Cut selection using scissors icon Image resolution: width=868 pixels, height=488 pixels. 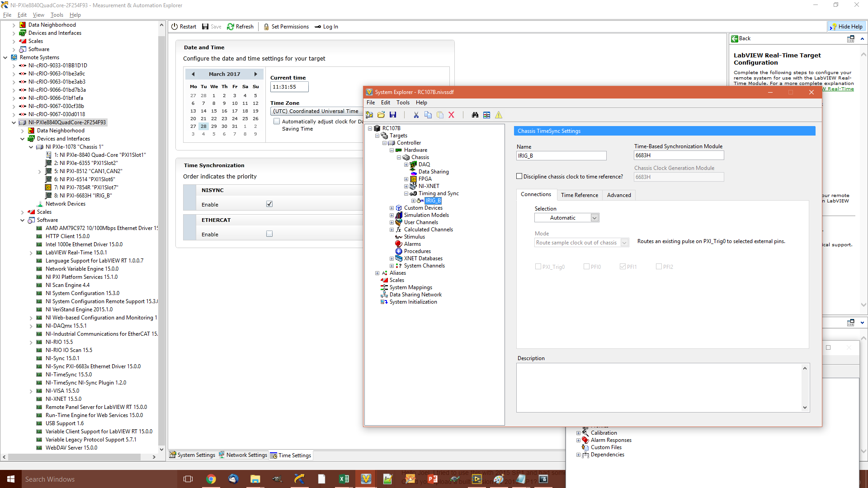click(416, 115)
